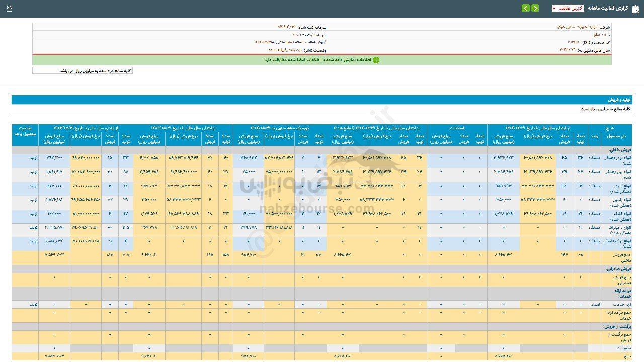Screen dimensions: 644x362
Task: Click the فروش صادراتی section row label
Action: (x=618, y=269)
